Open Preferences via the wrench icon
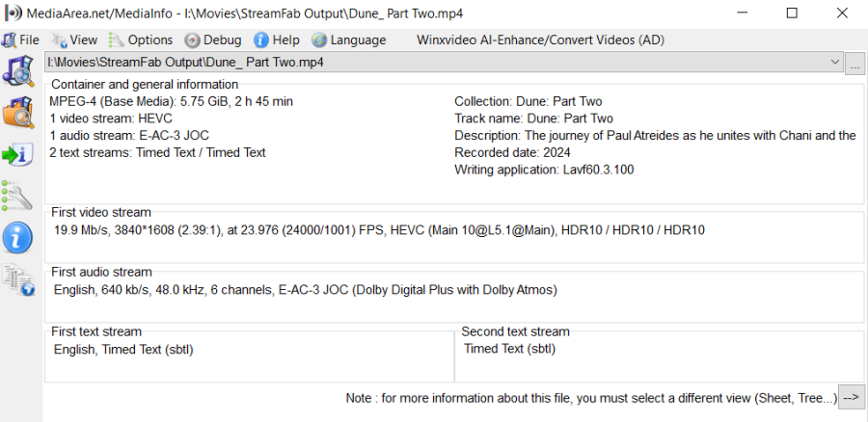Image resolution: width=868 pixels, height=422 pixels. [18, 196]
